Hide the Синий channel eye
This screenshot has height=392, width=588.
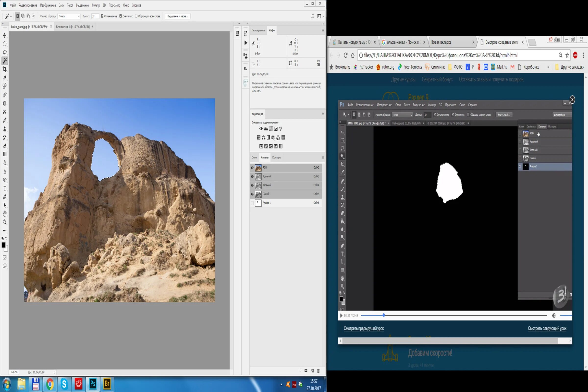point(252,194)
